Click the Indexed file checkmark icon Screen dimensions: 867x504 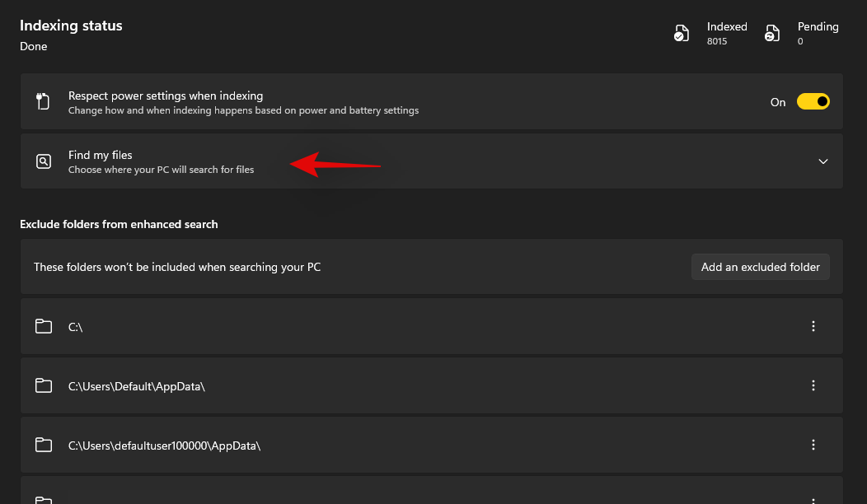[682, 34]
